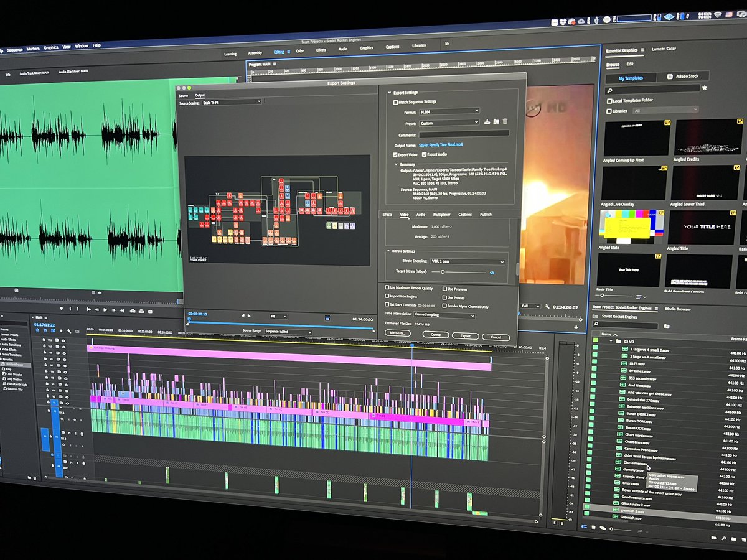Click the Add Marker icon in the source monitor
Image resolution: width=747 pixels, height=560 pixels.
tap(61, 309)
